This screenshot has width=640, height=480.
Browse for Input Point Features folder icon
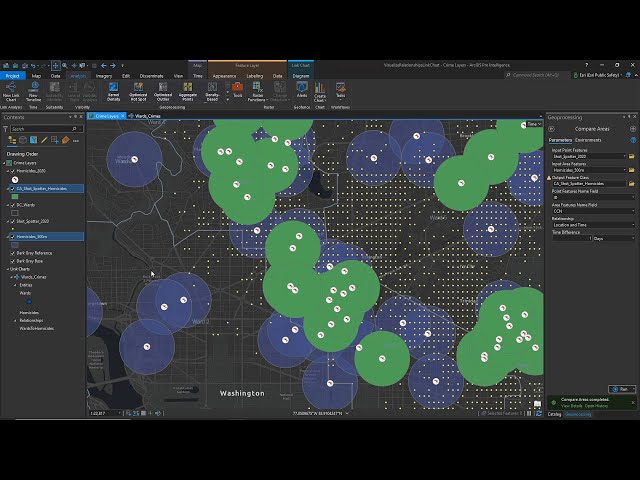click(x=631, y=156)
